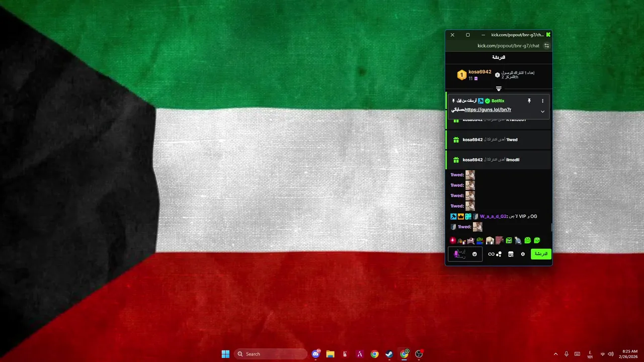Open W_a_a_d_G2 user profile from chat
Screen dimensions: 644x362
click(x=493, y=217)
